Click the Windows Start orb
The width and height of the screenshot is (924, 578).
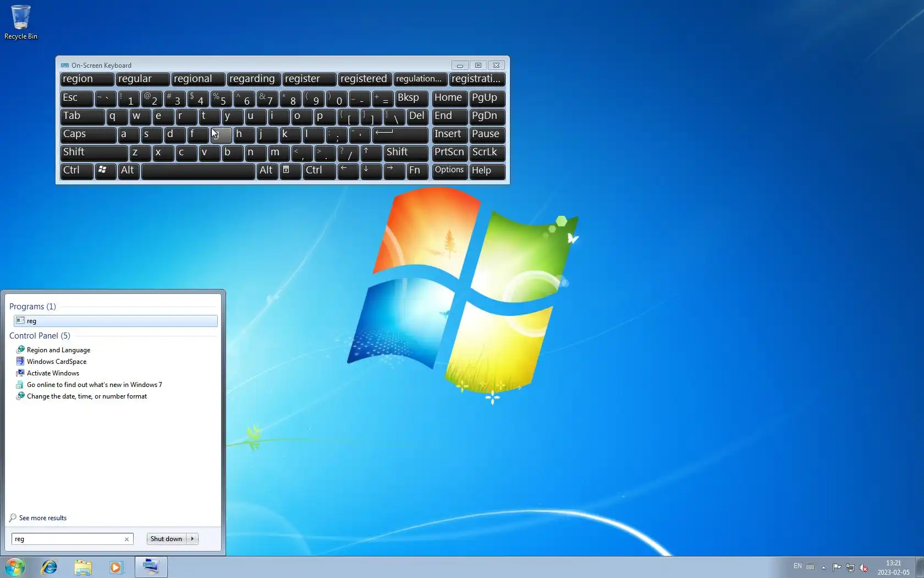[15, 567]
